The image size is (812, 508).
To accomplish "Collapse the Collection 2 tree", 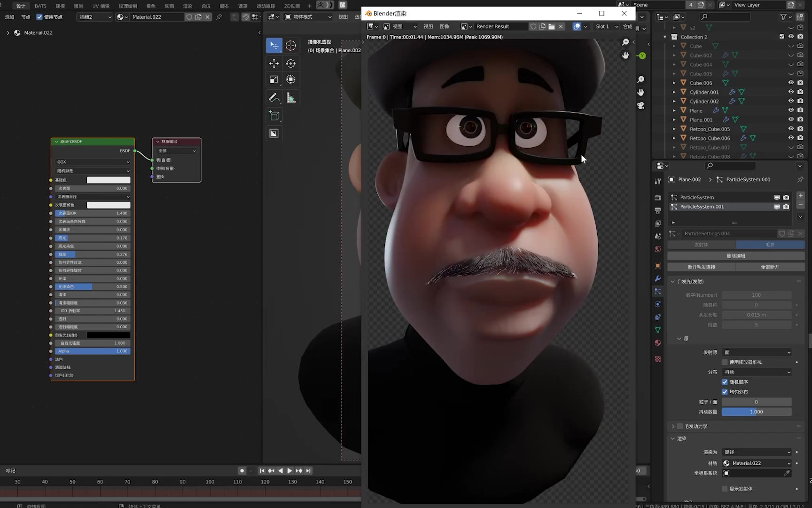I will (x=665, y=37).
